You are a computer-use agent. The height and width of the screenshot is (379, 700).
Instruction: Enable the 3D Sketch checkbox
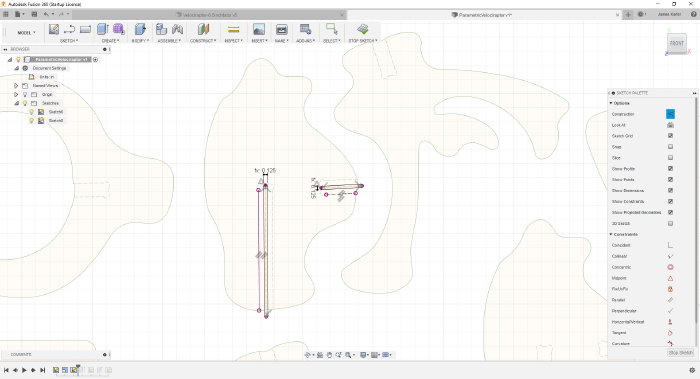(670, 223)
